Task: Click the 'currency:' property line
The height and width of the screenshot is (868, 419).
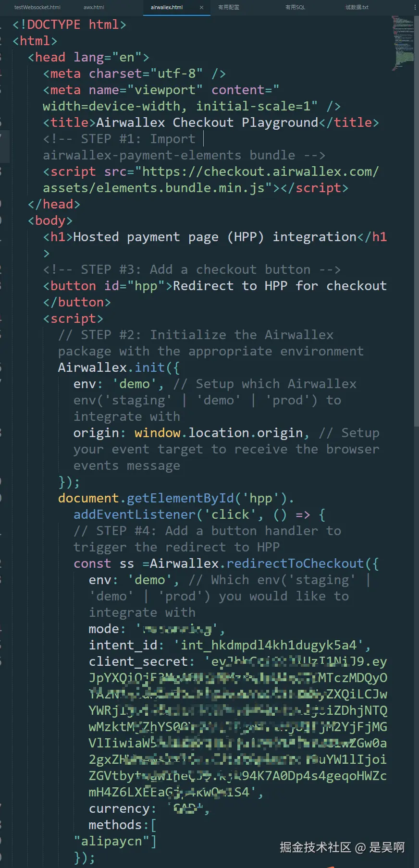Action: pyautogui.click(x=149, y=808)
